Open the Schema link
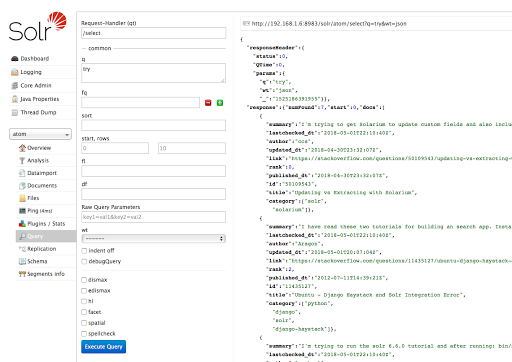 [37, 261]
